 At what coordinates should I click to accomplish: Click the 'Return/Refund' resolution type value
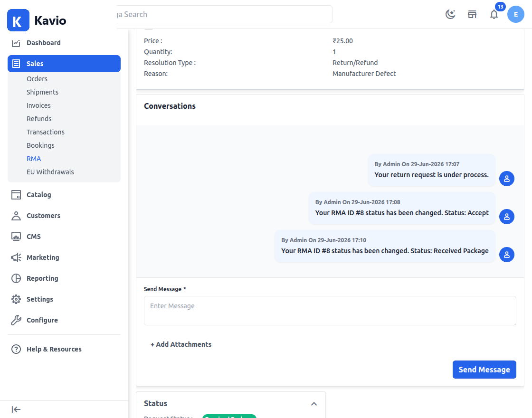pos(355,63)
